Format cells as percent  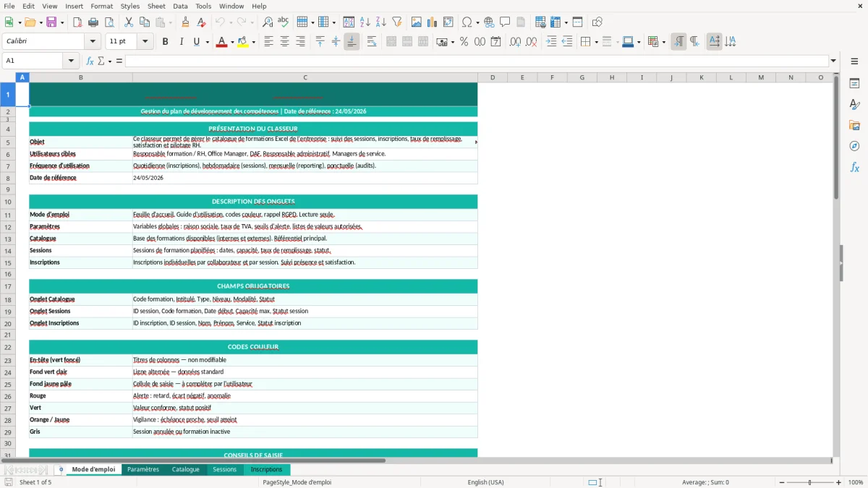pos(464,42)
